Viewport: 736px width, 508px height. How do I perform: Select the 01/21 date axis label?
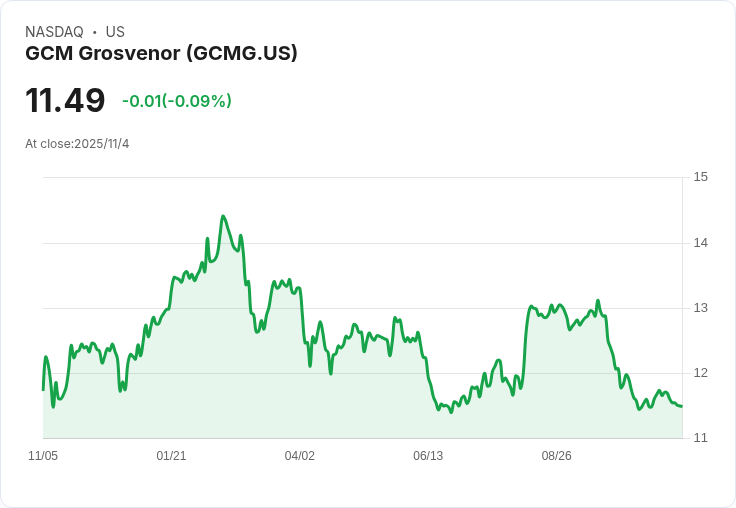[x=171, y=456]
